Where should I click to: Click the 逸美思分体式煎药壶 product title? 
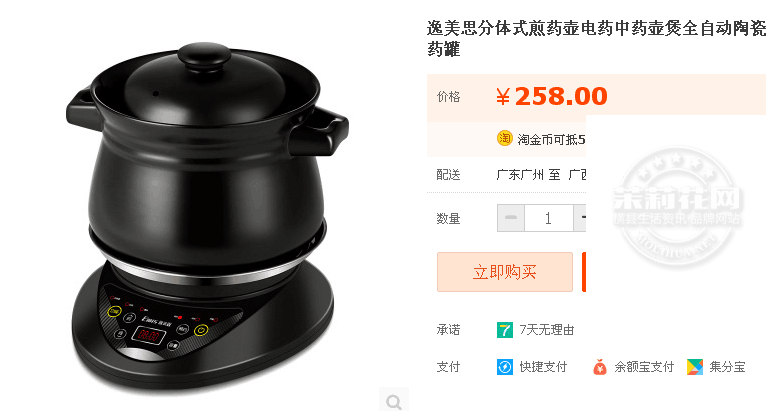pos(596,38)
